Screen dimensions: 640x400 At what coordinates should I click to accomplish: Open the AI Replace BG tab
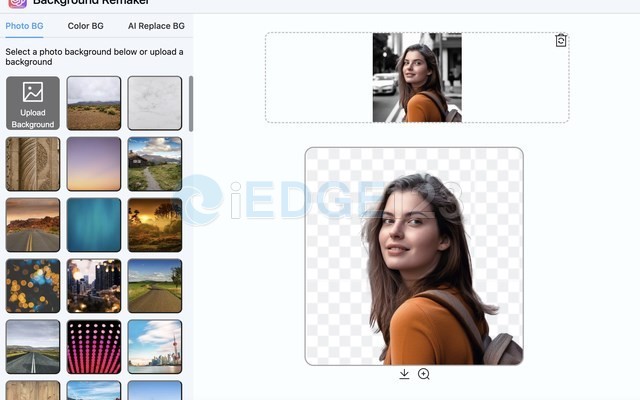coord(156,26)
